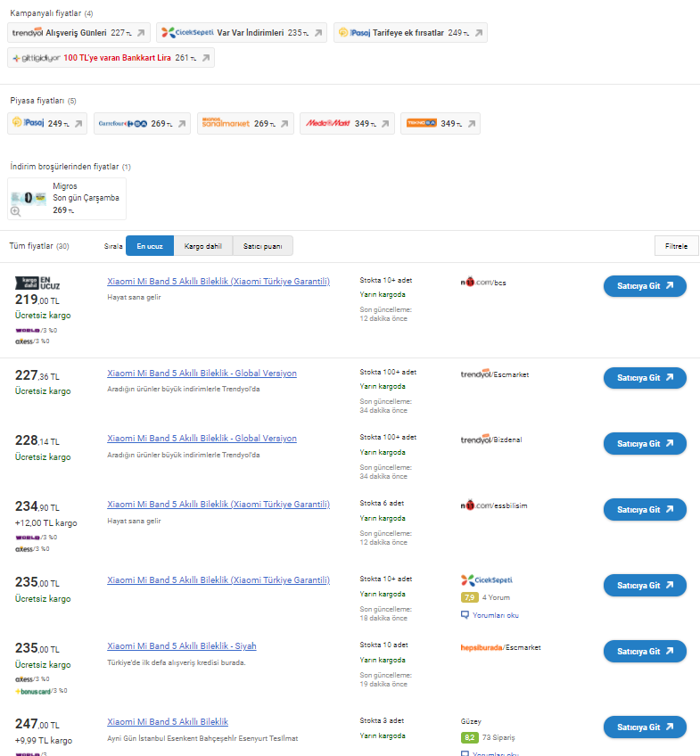The image size is (700, 756).
Task: Sort by Kargo dahil tab
Action: (203, 246)
